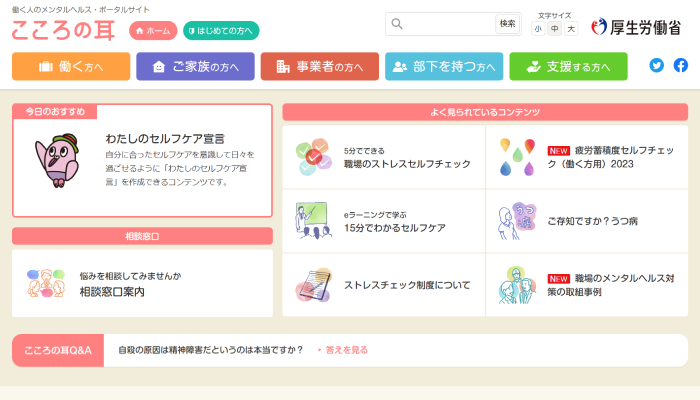Open 職場のストレスセルフチェック link
700x400 pixels.
[407, 164]
